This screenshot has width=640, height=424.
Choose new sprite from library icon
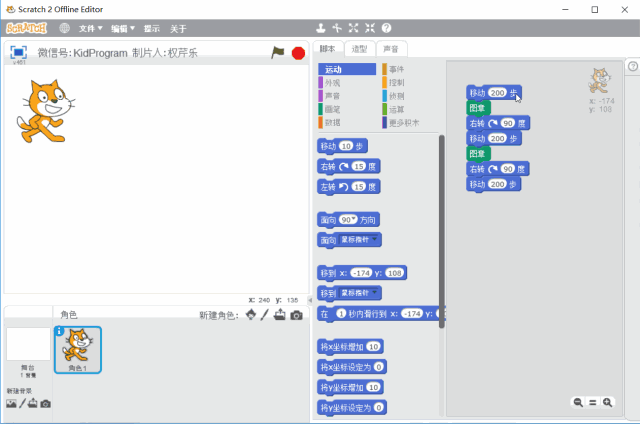[x=251, y=315]
